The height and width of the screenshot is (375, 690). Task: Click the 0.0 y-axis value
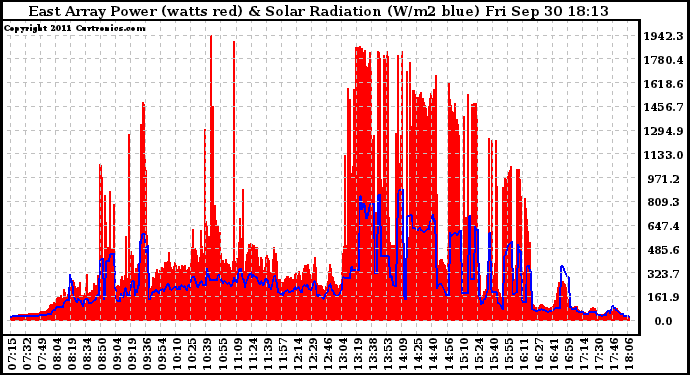pos(663,321)
